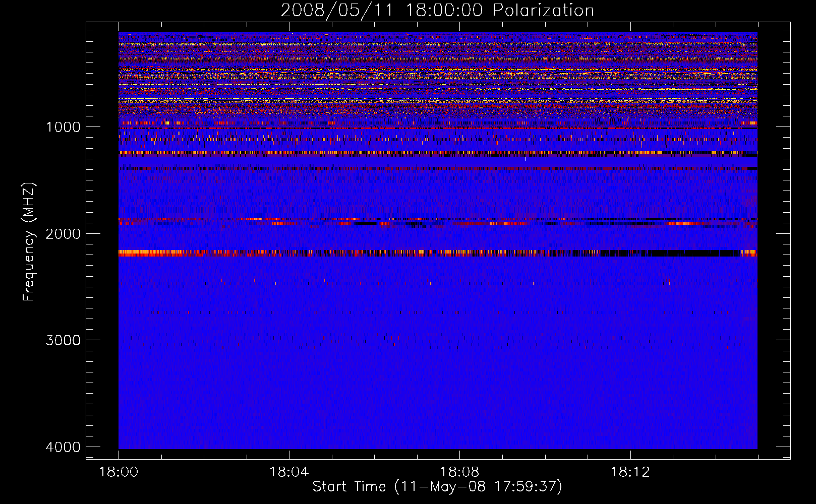Click the '1000' frequency tick label
The height and width of the screenshot is (504, 816).
[x=63, y=127]
